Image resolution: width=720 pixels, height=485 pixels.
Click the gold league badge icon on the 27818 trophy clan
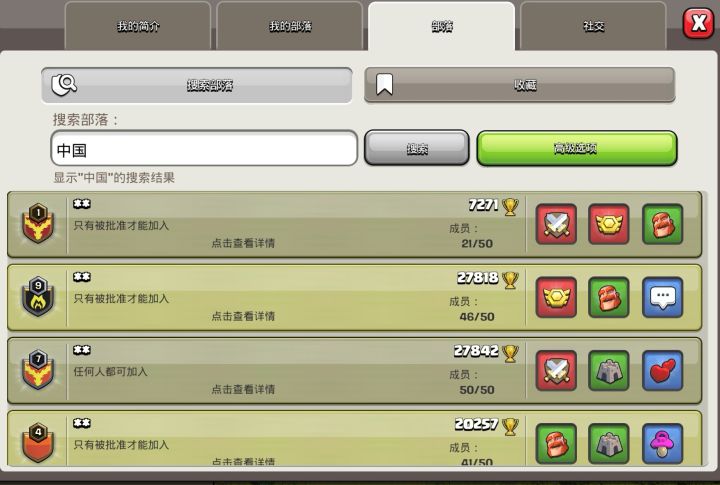point(556,297)
